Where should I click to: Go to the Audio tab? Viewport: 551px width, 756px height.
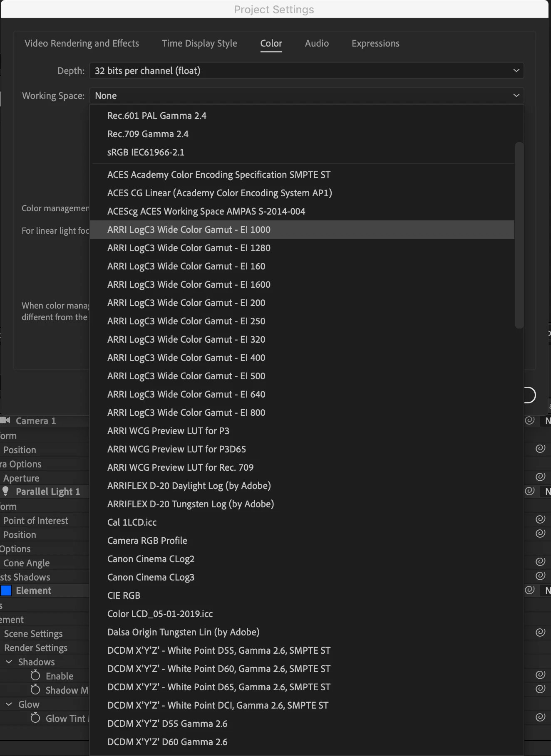point(317,43)
